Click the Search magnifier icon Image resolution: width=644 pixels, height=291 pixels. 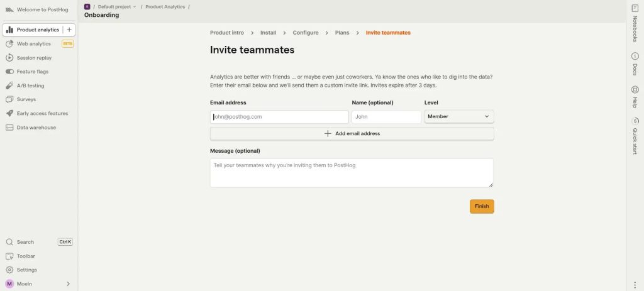point(9,242)
